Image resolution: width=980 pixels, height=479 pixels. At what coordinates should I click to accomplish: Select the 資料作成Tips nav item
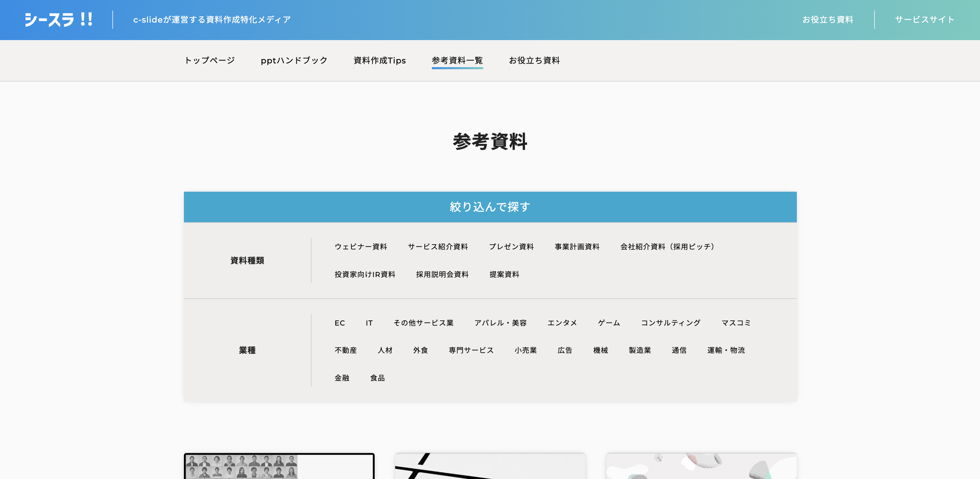click(x=379, y=61)
